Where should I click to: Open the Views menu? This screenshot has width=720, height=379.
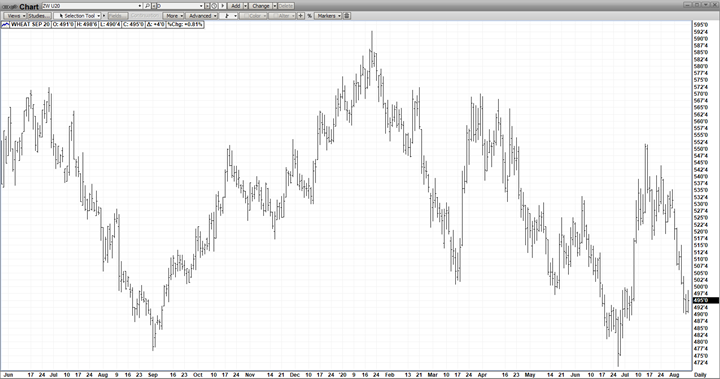tap(14, 16)
